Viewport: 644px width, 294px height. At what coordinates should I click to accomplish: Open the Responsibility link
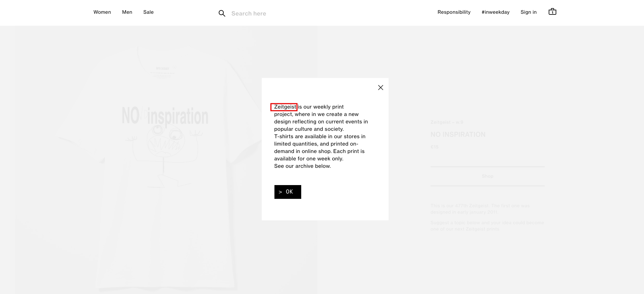click(x=454, y=12)
